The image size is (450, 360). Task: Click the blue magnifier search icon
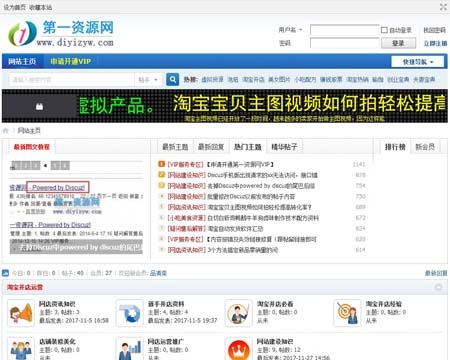coord(172,79)
